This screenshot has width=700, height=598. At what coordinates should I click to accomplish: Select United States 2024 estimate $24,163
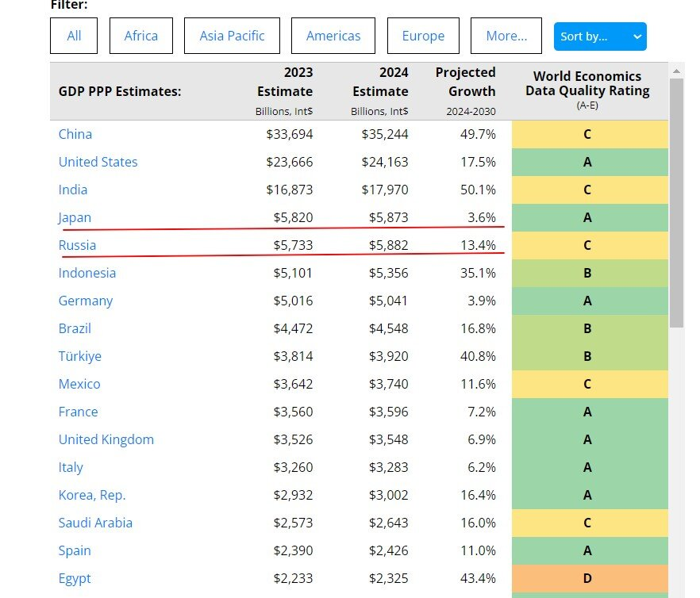(385, 162)
